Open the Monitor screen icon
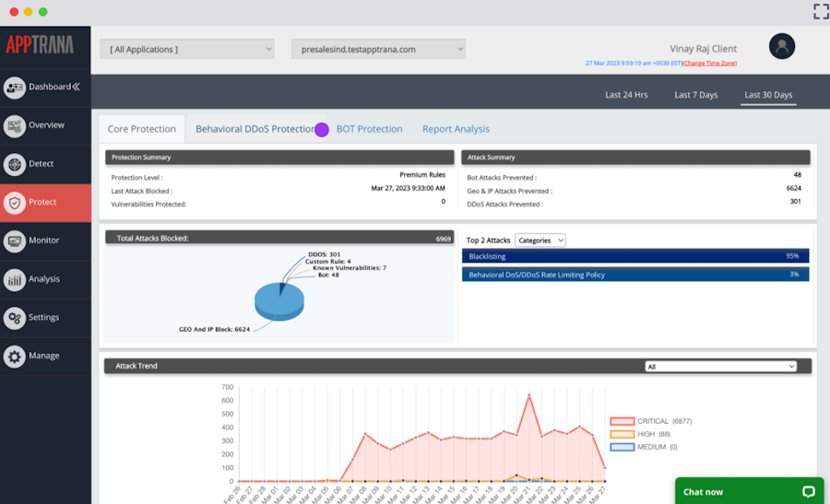This screenshot has width=830, height=504. [14, 241]
